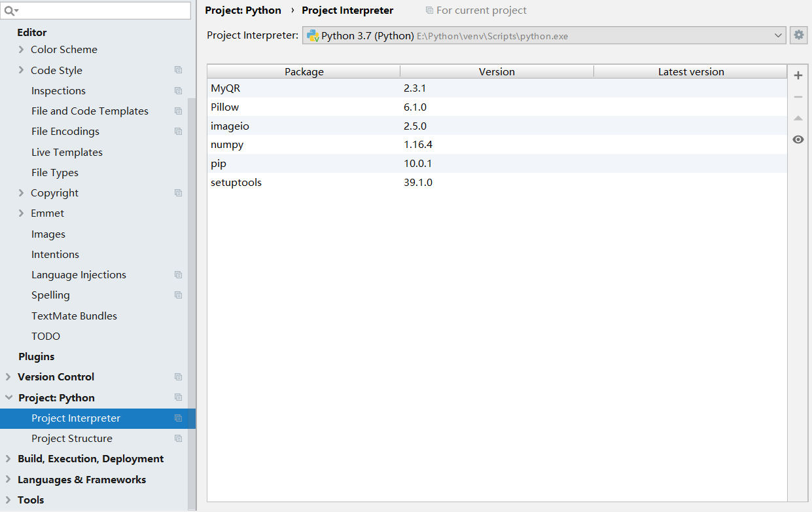Click project icon beside File Encodings
812x512 pixels.
pyautogui.click(x=178, y=131)
